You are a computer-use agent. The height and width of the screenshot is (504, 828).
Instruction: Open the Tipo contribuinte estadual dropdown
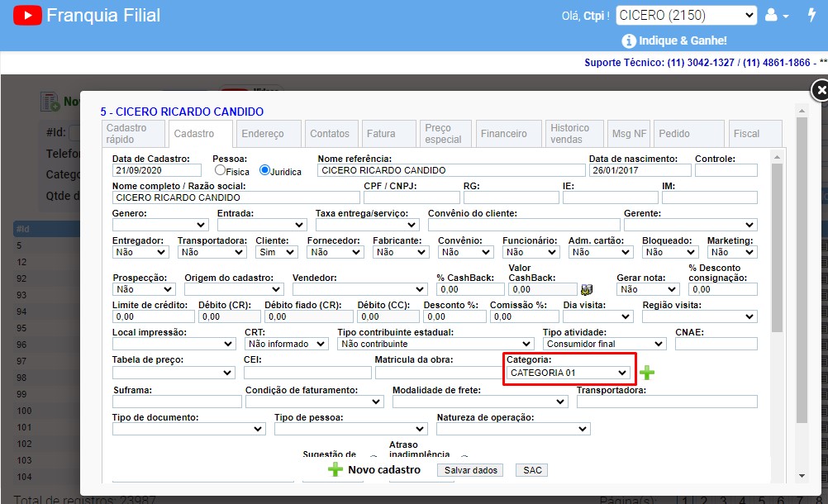pos(435,344)
